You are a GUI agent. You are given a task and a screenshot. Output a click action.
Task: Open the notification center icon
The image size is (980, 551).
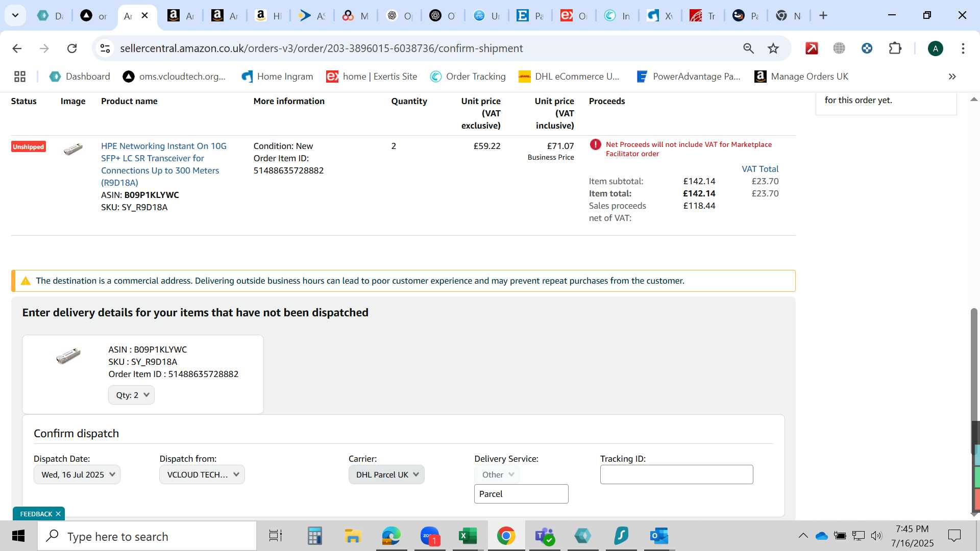tap(954, 536)
